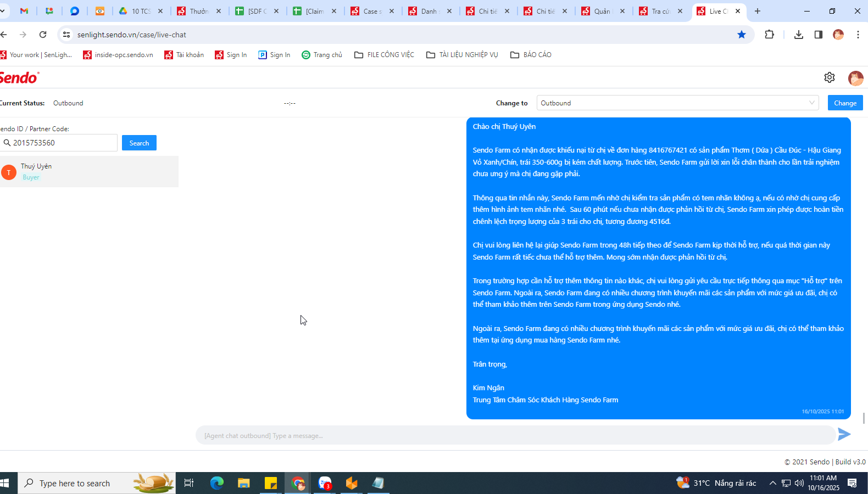This screenshot has height=494, width=868.
Task: Click the orange 'T' avatar of Thuý Uyên
Action: click(8, 172)
